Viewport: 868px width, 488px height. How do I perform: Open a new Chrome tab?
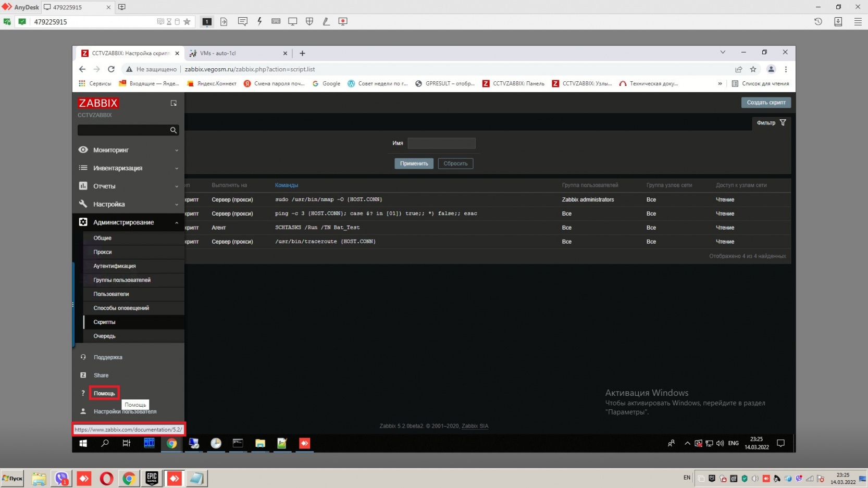pyautogui.click(x=302, y=53)
